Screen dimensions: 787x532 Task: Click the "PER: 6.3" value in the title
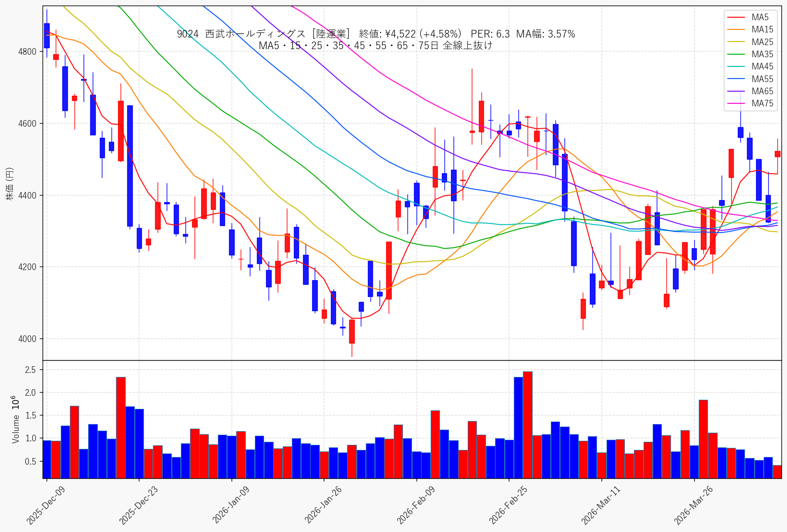click(490, 34)
